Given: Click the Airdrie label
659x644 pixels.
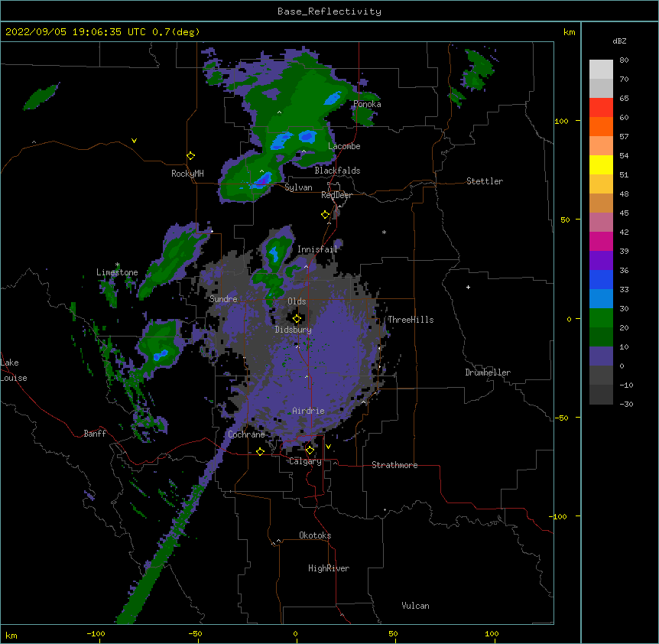Looking at the screenshot, I should coord(308,411).
